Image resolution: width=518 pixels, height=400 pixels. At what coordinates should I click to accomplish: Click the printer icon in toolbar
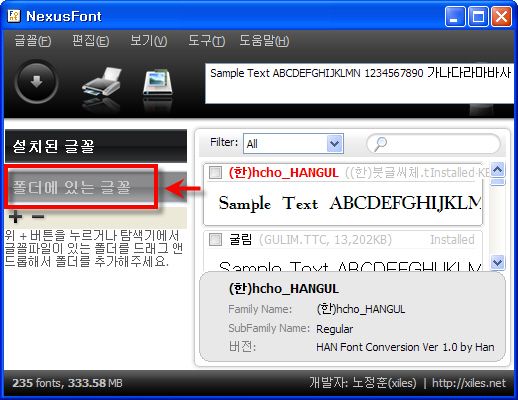click(102, 82)
